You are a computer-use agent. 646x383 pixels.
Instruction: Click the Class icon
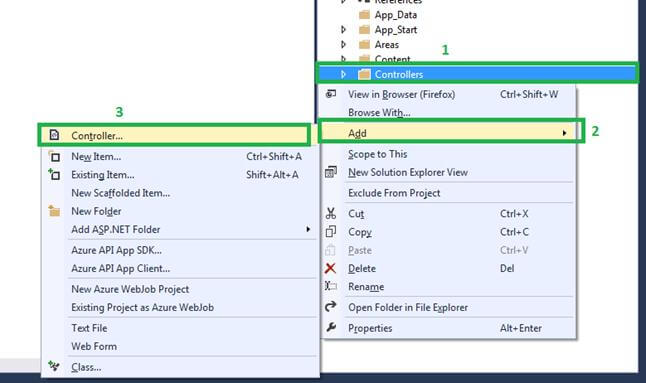click(x=54, y=366)
